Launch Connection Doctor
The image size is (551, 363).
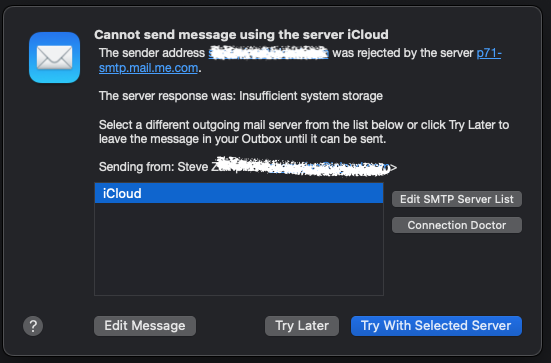(456, 225)
